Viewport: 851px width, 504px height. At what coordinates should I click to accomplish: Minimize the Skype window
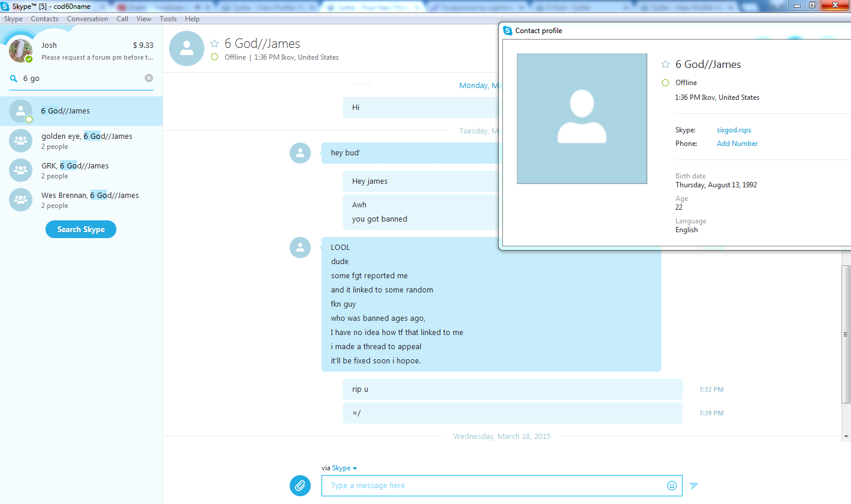797,5
